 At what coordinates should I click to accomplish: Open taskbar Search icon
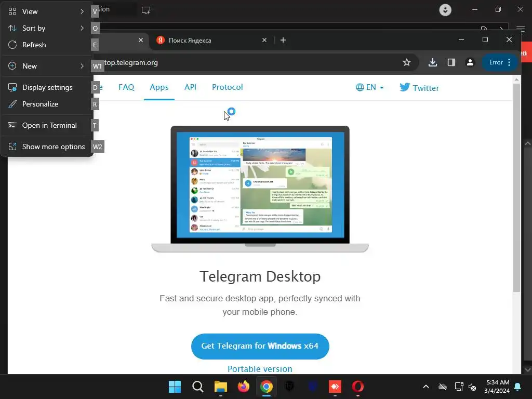click(x=198, y=387)
